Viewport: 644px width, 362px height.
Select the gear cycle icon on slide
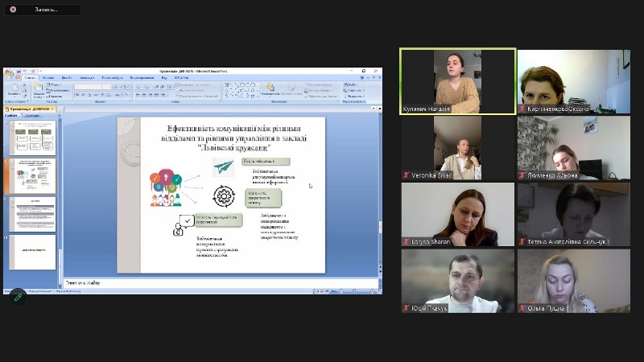[224, 196]
